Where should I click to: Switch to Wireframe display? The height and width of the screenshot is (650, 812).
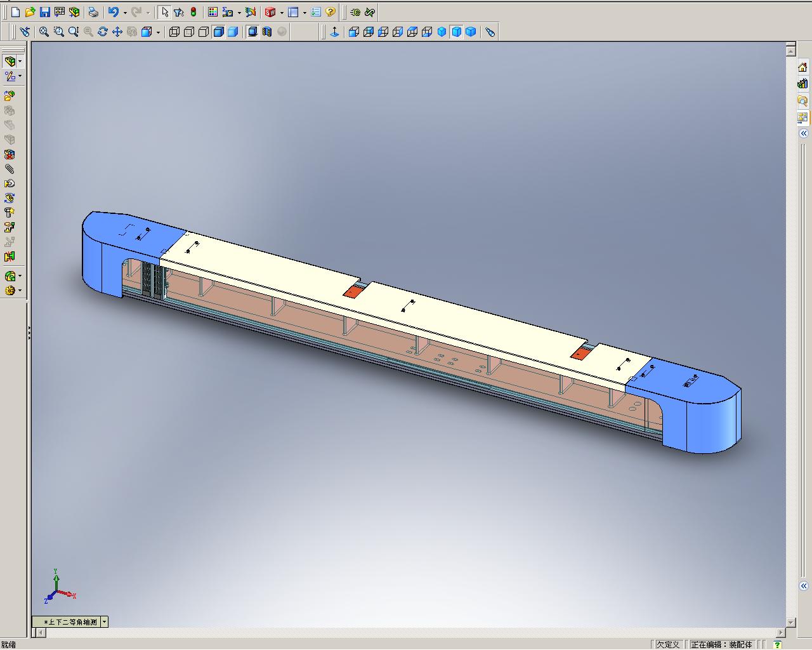coord(174,32)
